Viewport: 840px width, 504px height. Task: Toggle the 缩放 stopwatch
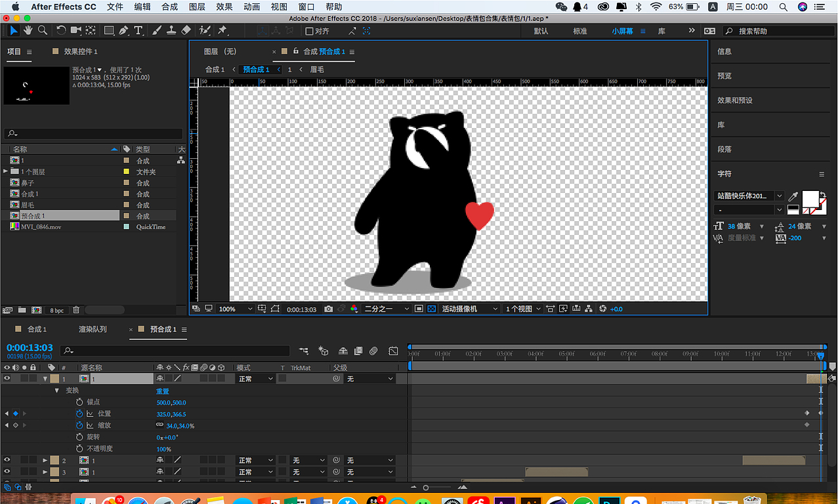click(80, 426)
